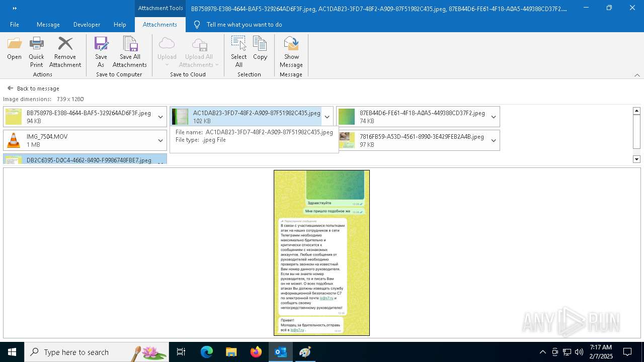The height and width of the screenshot is (362, 644).
Task: Click the taskbar search box
Action: tap(96, 352)
